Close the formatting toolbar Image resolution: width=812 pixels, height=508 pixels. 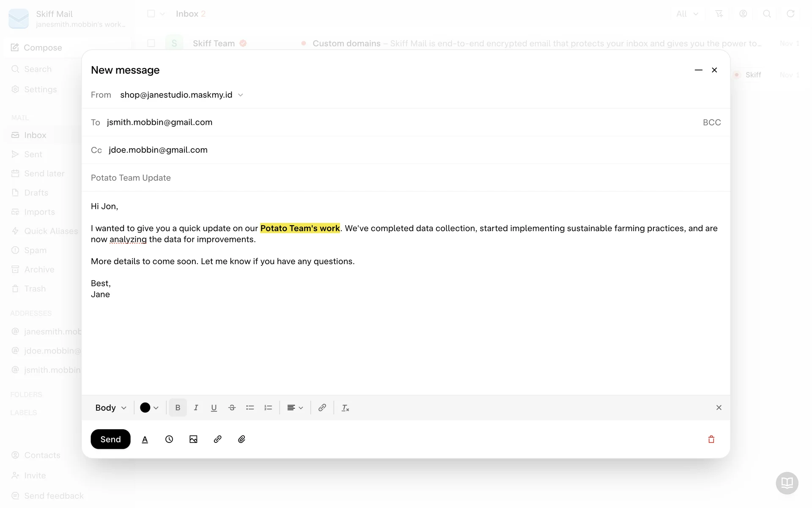(x=719, y=408)
